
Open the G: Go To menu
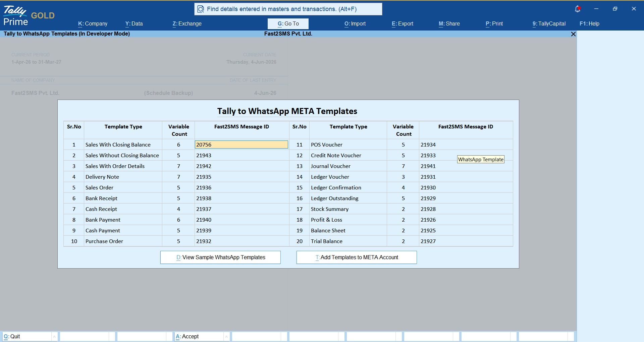pyautogui.click(x=288, y=23)
